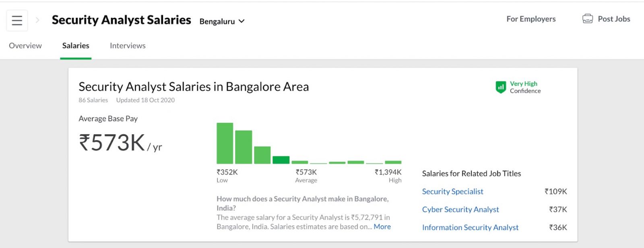Click the Post Jobs link

(x=614, y=19)
